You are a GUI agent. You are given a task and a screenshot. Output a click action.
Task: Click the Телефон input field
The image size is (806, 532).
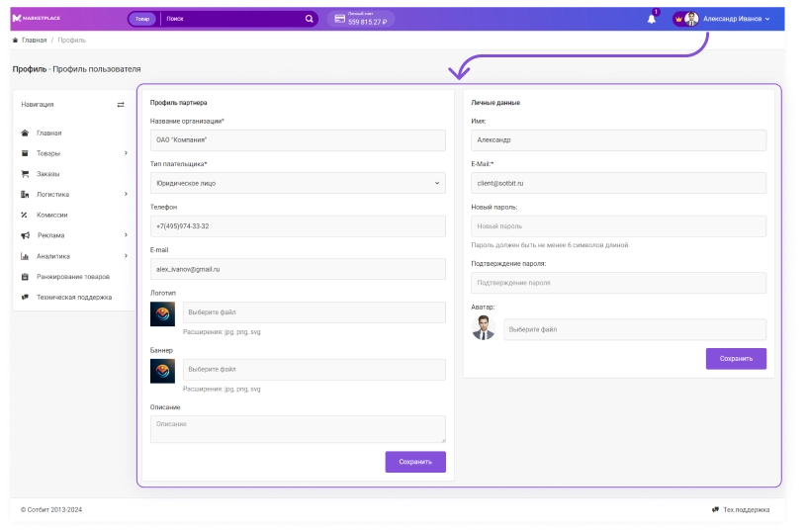[x=298, y=226]
